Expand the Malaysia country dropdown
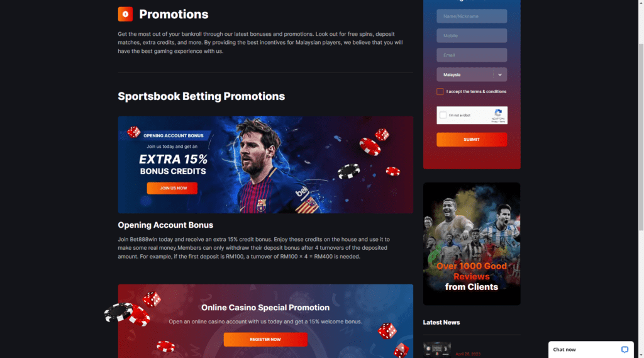This screenshot has width=644, height=358. [x=472, y=75]
